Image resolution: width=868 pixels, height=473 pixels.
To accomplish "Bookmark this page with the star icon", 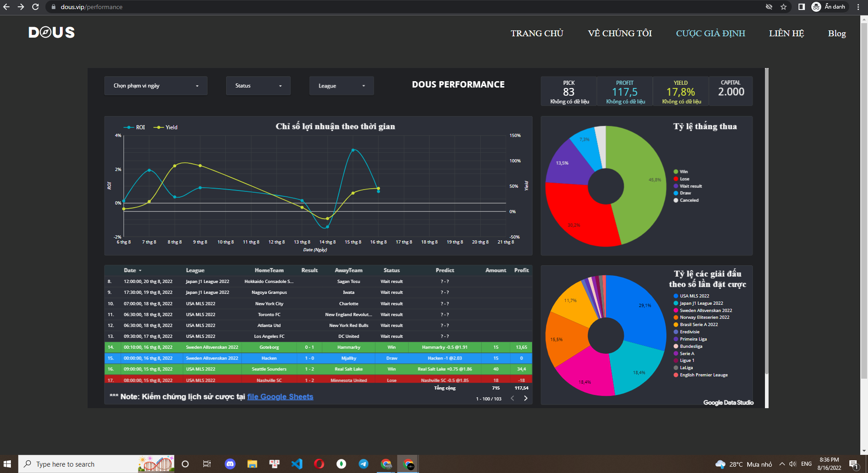I will point(783,7).
